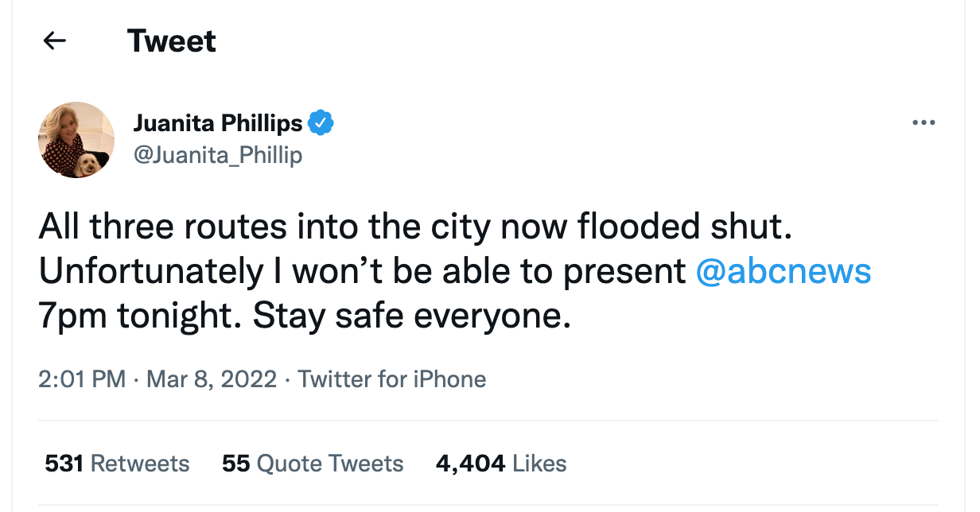Viewport: 980px width, 512px height.
Task: Click the display name Juanita Phillips
Action: click(218, 123)
